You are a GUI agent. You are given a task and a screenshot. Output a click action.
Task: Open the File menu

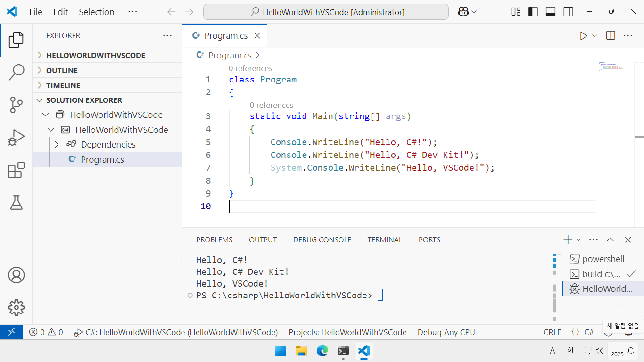click(x=35, y=12)
